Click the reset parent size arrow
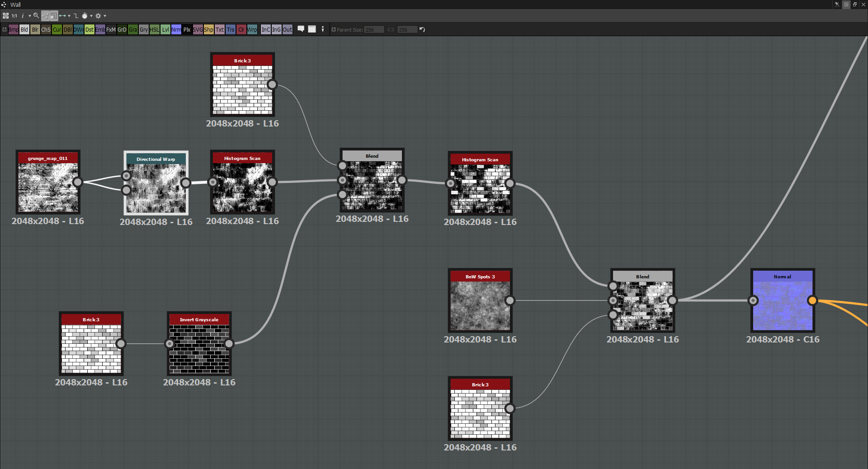The image size is (868, 469). (422, 30)
